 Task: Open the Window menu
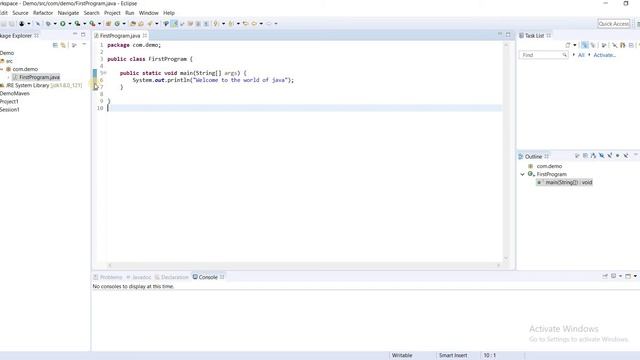149,13
